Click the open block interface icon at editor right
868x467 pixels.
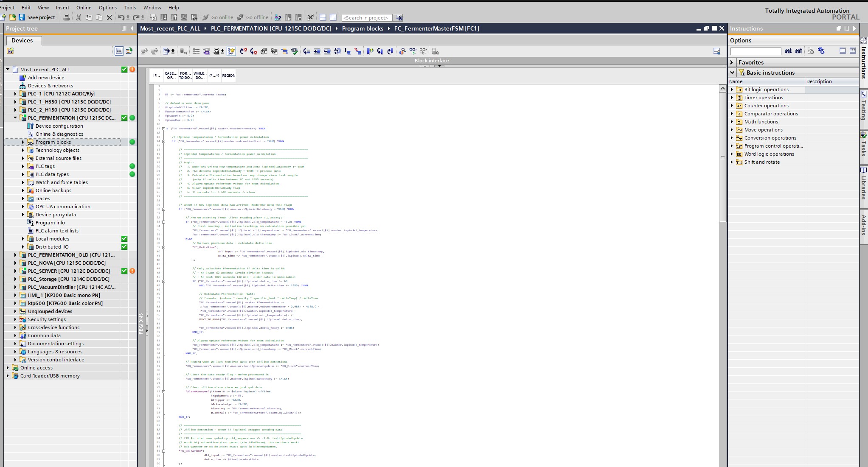[716, 51]
